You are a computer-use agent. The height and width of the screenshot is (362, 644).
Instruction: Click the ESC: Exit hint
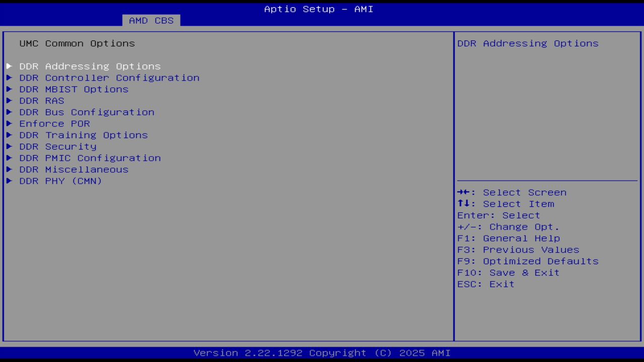(486, 284)
